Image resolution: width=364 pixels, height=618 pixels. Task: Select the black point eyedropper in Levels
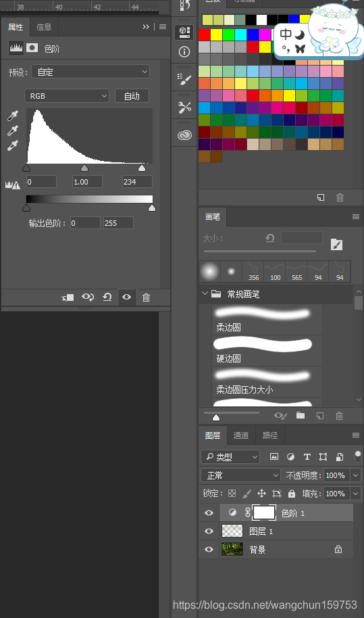pyautogui.click(x=13, y=116)
